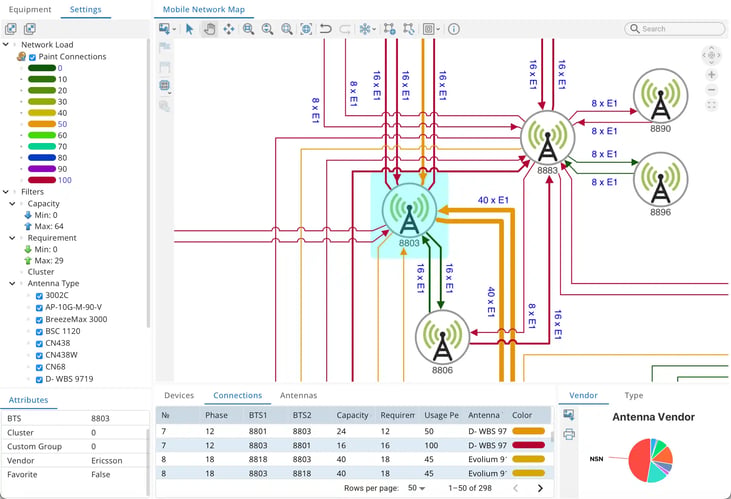Screen dimensions: 731x499
Task: Open the snowflake layout dropdown arrow
Action: click(374, 29)
